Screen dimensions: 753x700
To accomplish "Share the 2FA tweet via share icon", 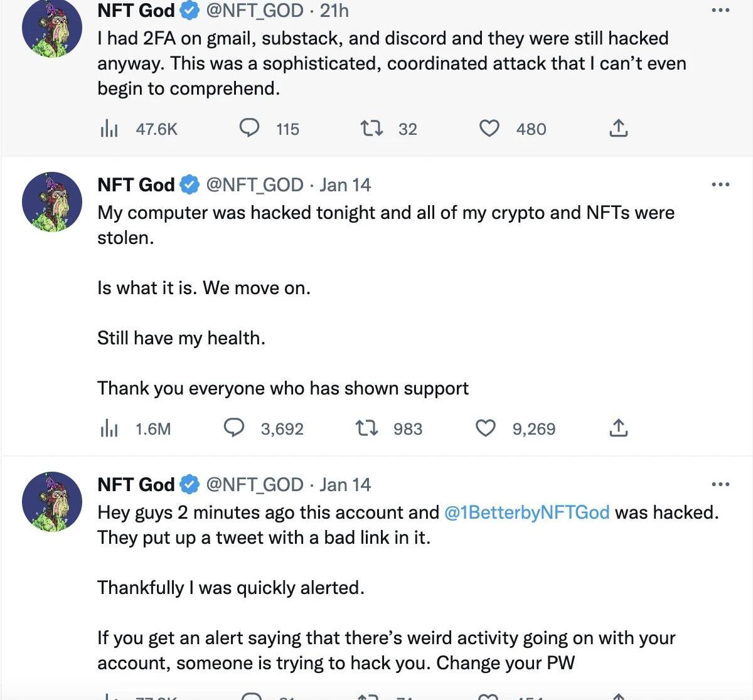I will (x=618, y=129).
